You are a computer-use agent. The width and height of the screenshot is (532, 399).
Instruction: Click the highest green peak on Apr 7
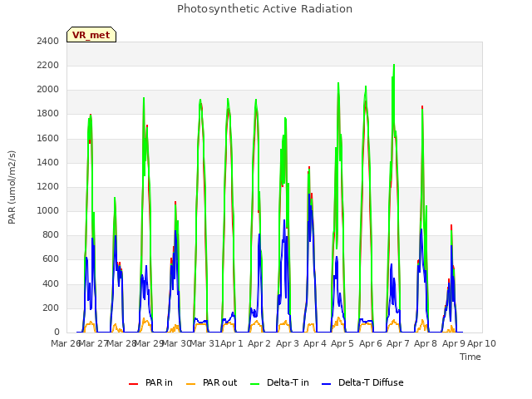tap(394, 65)
